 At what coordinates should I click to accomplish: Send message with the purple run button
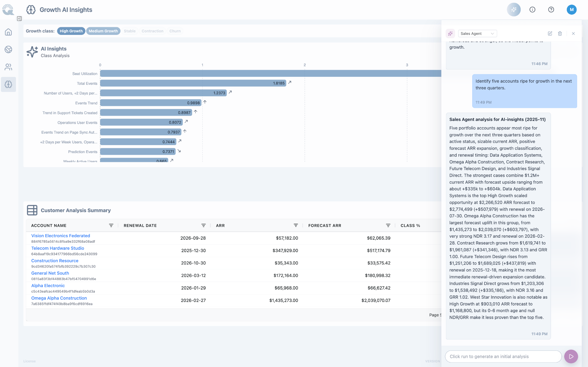click(571, 356)
